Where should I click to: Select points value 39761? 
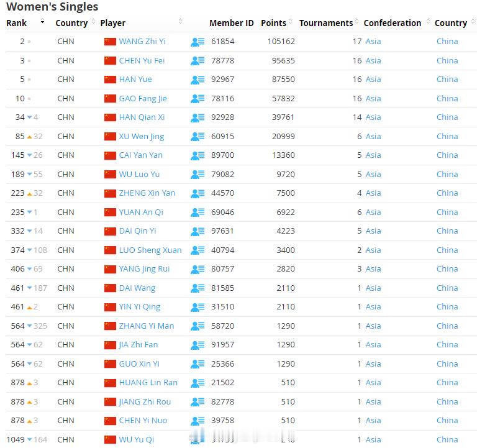283,117
